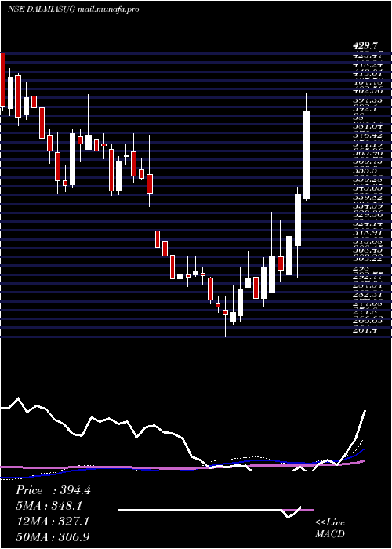Click the 282.31 axis price label
Image resolution: width=392 pixels, height=549 pixels.
pyautogui.click(x=367, y=294)
